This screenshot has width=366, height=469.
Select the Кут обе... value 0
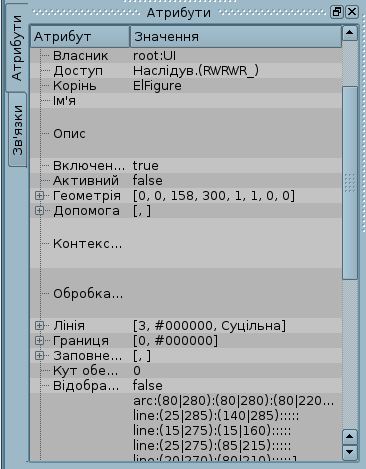tap(137, 371)
